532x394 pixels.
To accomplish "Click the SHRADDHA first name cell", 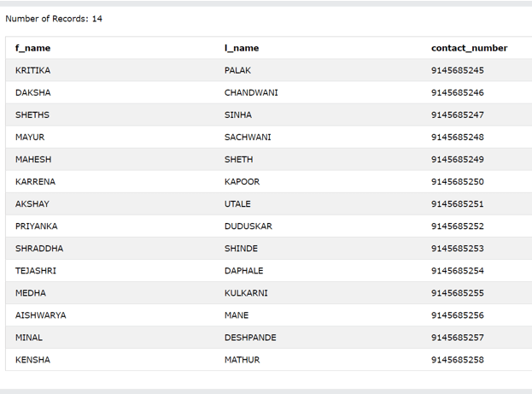I will coord(39,248).
